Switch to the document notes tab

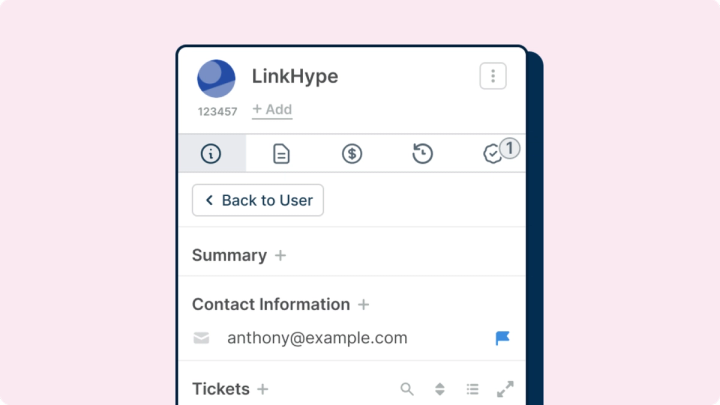point(281,153)
